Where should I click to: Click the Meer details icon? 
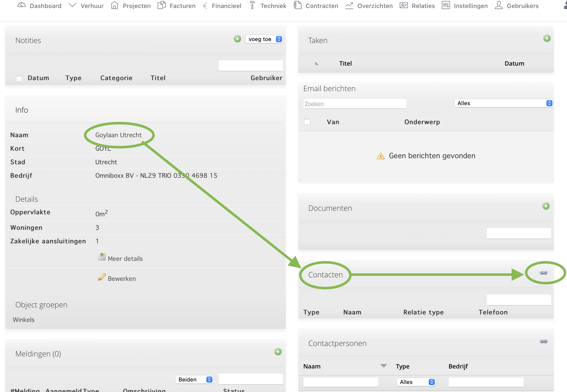(102, 257)
